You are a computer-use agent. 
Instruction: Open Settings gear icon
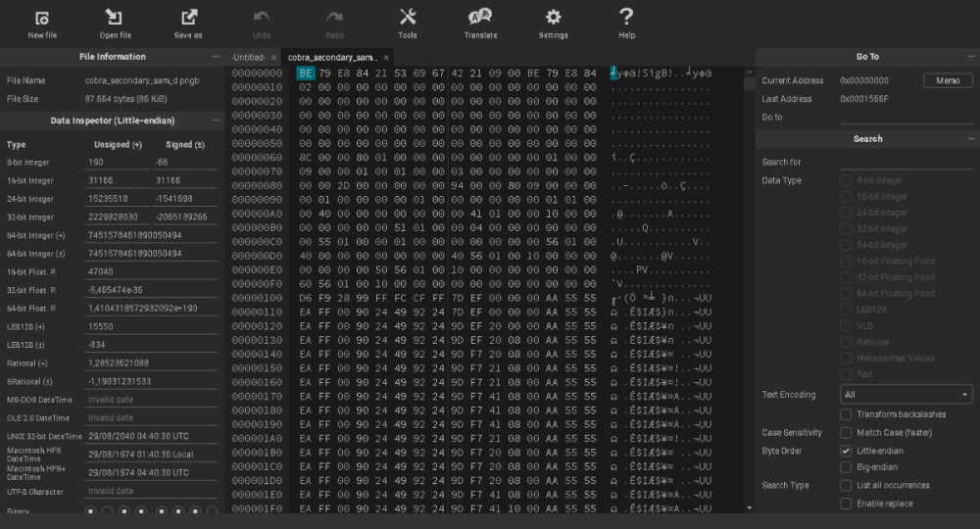tap(553, 17)
